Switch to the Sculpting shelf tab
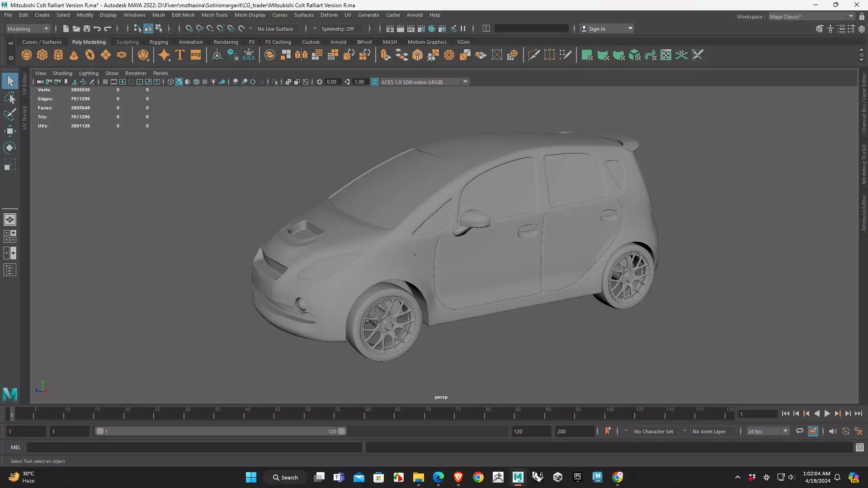 127,42
